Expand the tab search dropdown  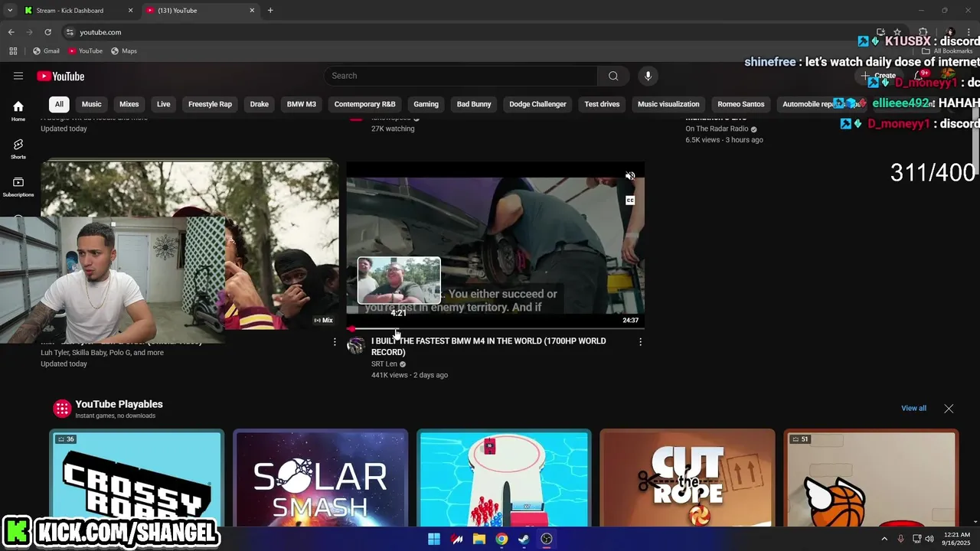(10, 11)
